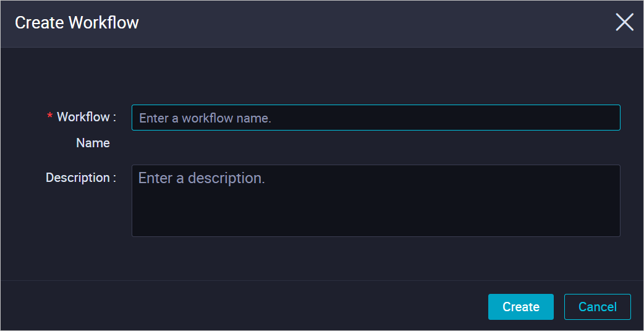644x331 pixels.
Task: Dismiss the dialog with the top-right cross
Action: [x=624, y=23]
